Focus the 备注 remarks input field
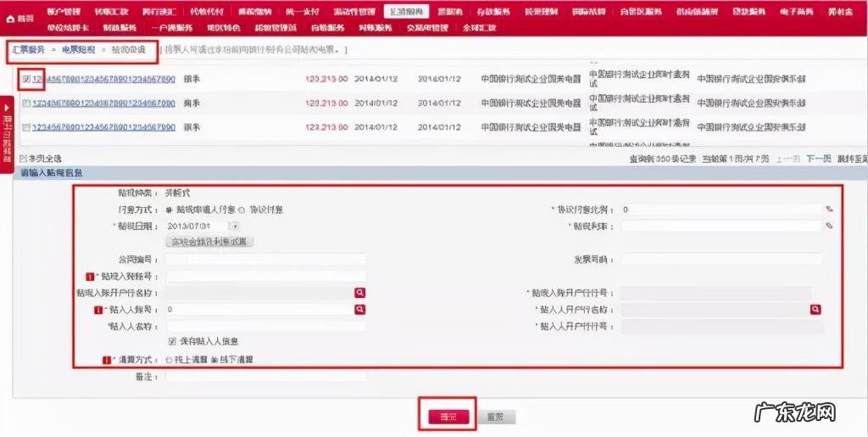The image size is (868, 437). tap(265, 377)
